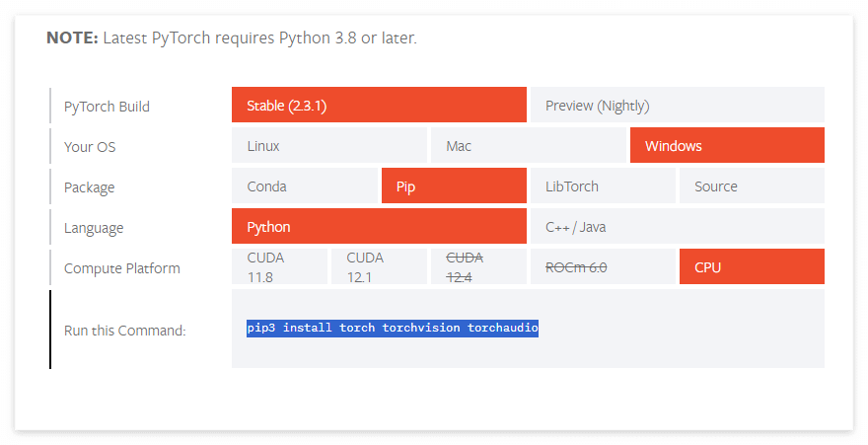Select CUDA 11.8 compute platform
868x445 pixels.
(279, 266)
